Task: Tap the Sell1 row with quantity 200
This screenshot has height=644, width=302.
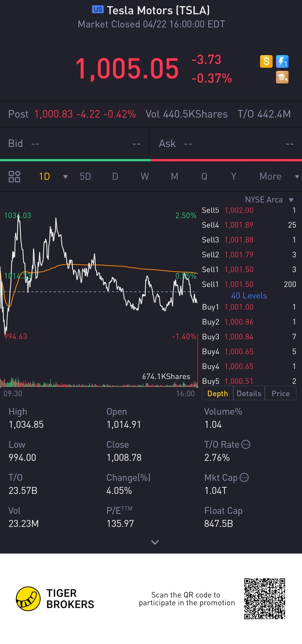Action: click(x=249, y=284)
